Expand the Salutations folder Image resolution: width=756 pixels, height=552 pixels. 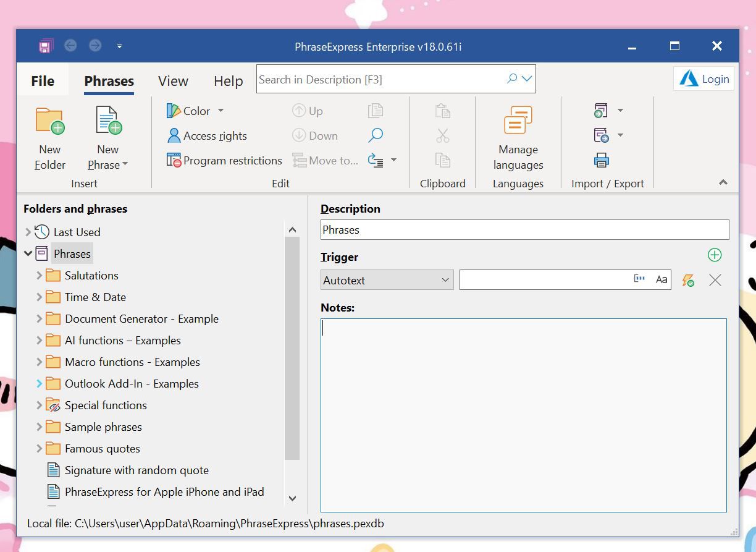(39, 276)
